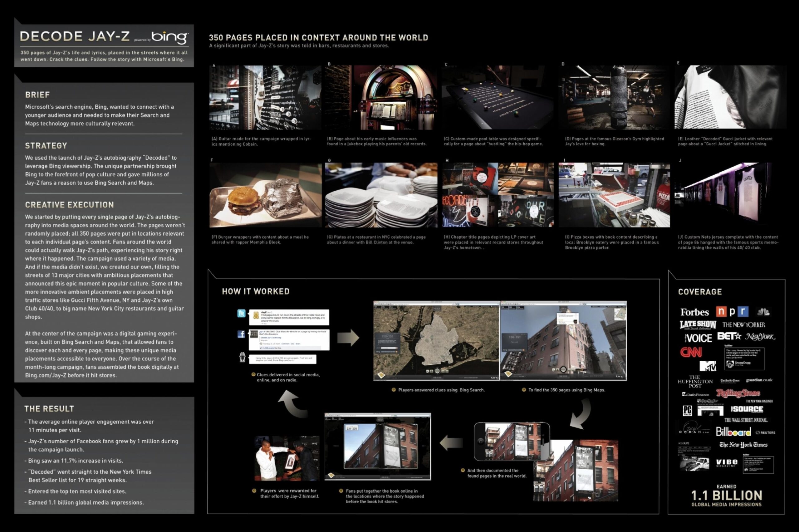Click '350 PAGES PLACED IN CONTEXT AROUND THE WORLD'
The height and width of the screenshot is (532, 799).
click(319, 38)
